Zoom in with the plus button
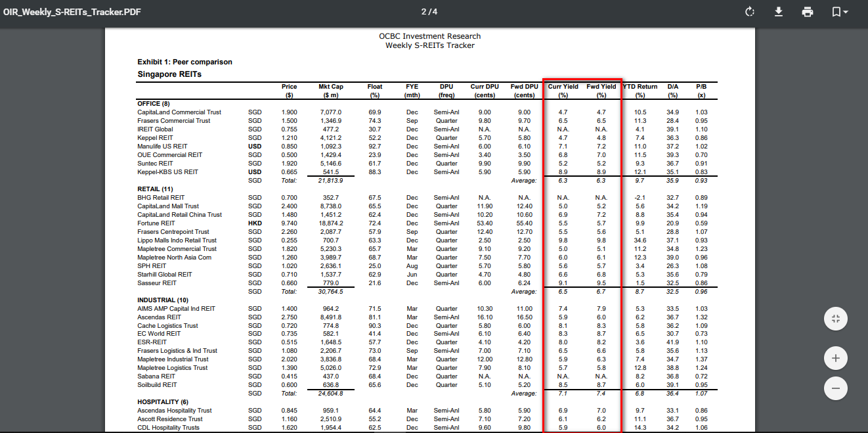The width and height of the screenshot is (868, 433). pyautogui.click(x=835, y=358)
